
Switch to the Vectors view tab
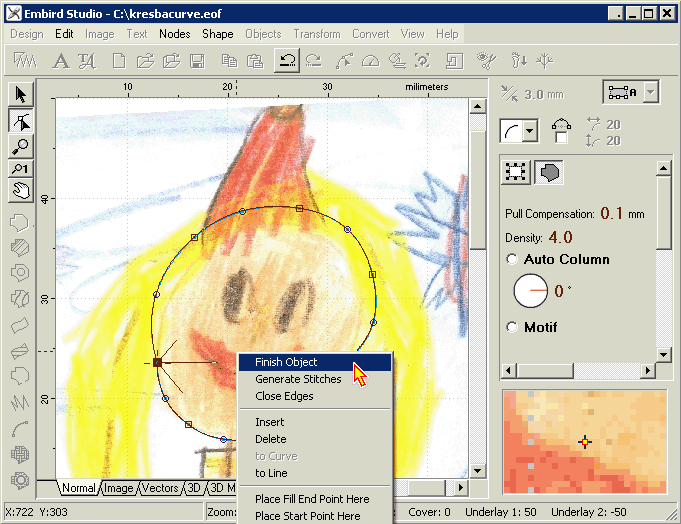(160, 488)
